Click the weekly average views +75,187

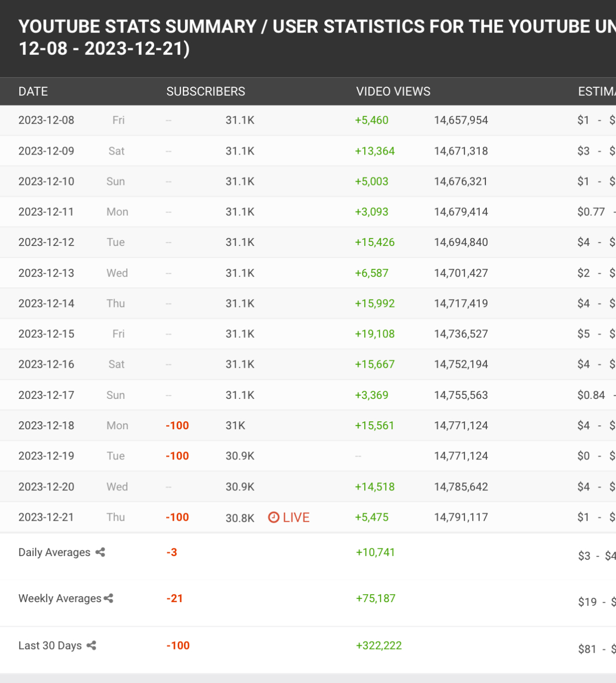click(375, 598)
